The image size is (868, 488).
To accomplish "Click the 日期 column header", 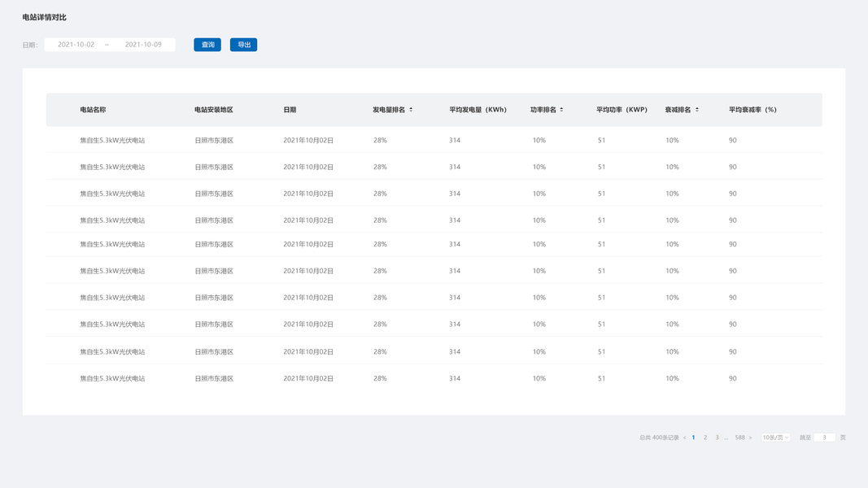I will [290, 110].
